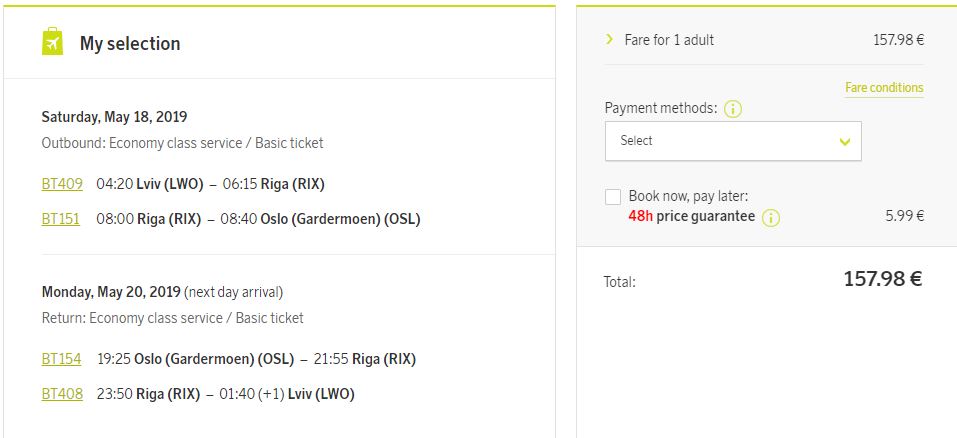Enable the Book now, pay later checkbox
The width and height of the screenshot is (957, 438).
[x=613, y=197]
